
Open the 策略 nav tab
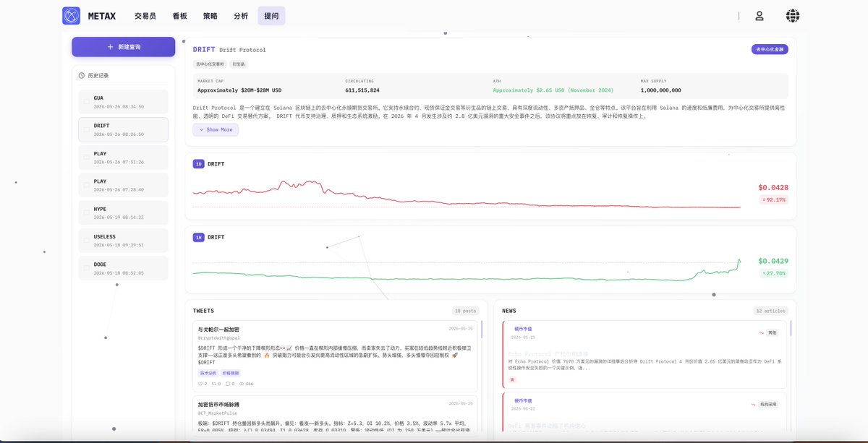click(x=210, y=16)
